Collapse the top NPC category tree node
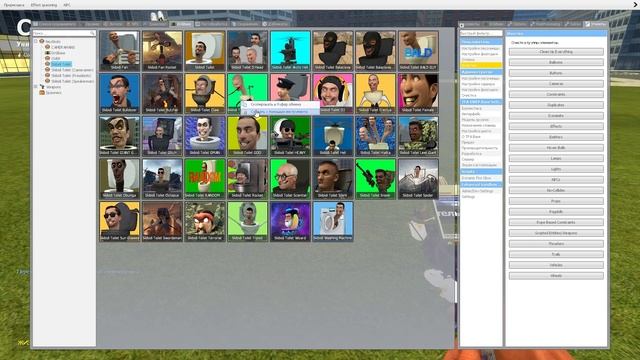Image resolution: width=640 pixels, height=360 pixels. [36, 41]
